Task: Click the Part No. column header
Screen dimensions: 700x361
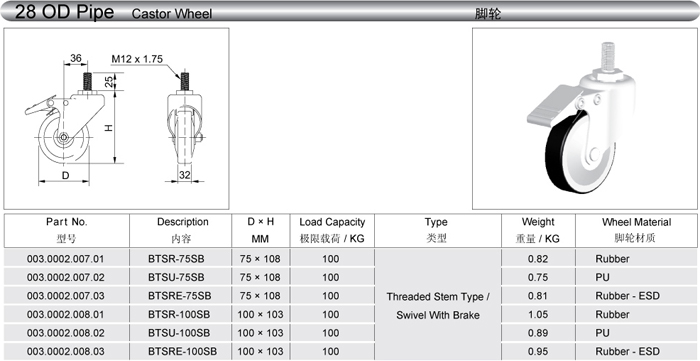Action: 67,230
